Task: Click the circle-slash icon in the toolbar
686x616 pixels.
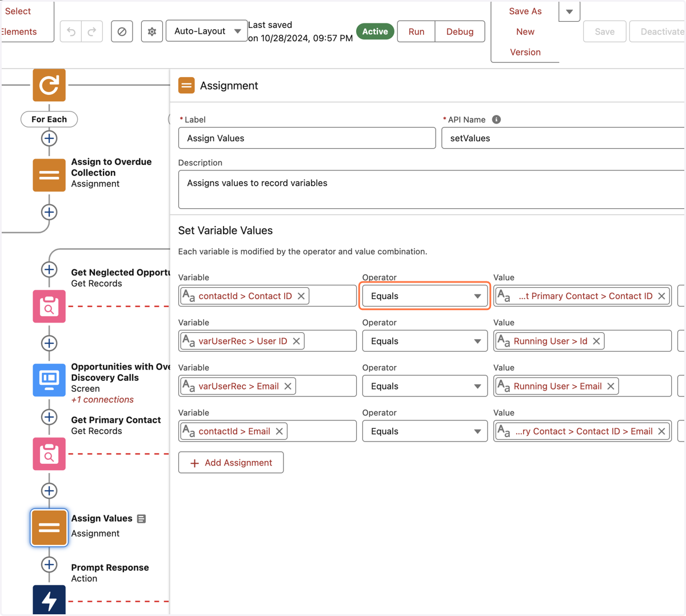Action: 122,31
